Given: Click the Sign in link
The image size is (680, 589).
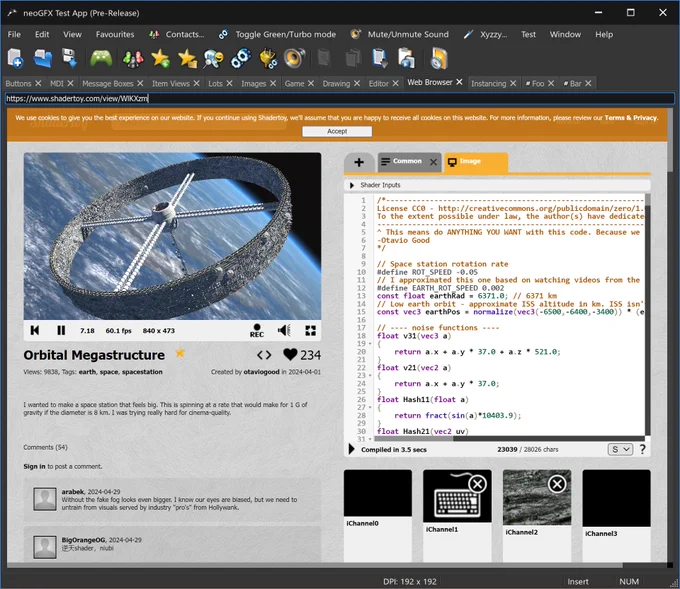Looking at the screenshot, I should (x=34, y=466).
